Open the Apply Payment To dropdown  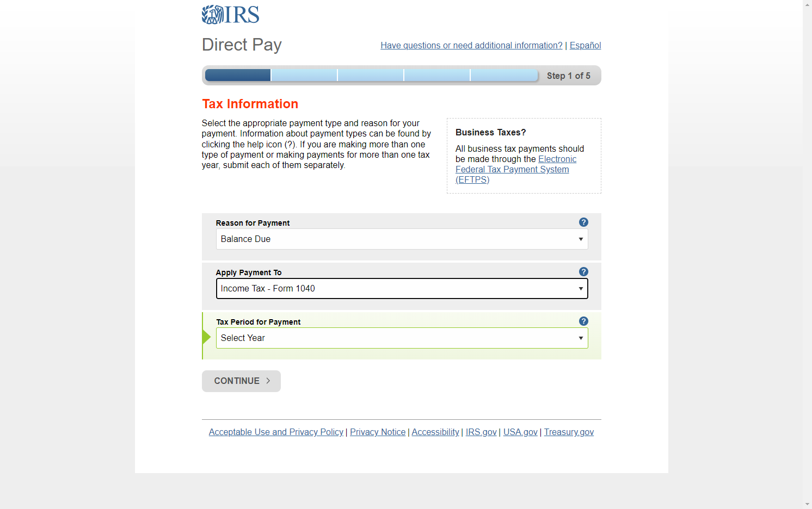pyautogui.click(x=402, y=289)
